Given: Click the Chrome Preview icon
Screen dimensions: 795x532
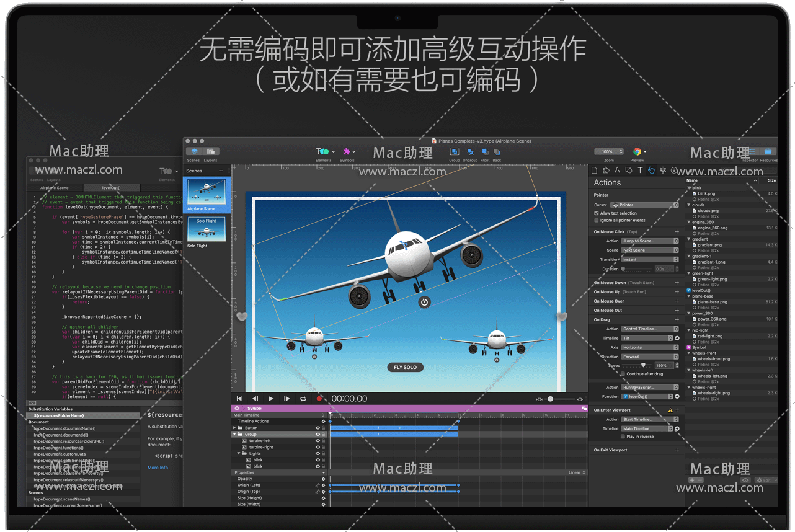Looking at the screenshot, I should tap(637, 152).
